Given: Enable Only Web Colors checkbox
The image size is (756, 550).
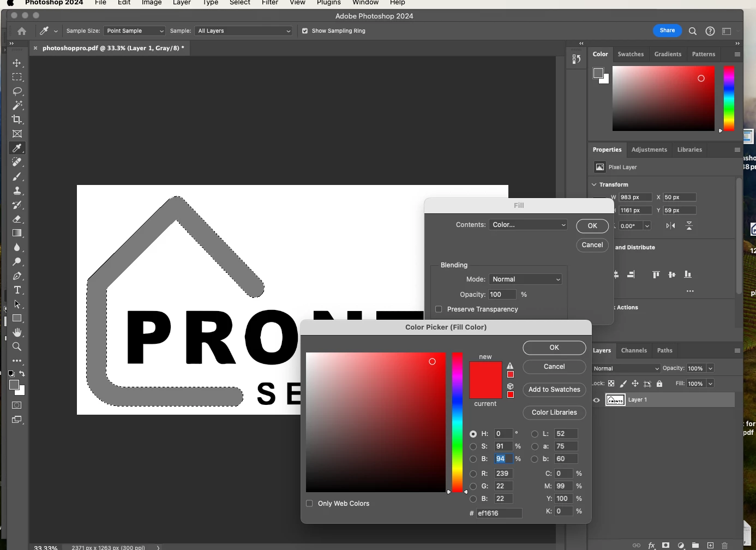Looking at the screenshot, I should (x=309, y=504).
